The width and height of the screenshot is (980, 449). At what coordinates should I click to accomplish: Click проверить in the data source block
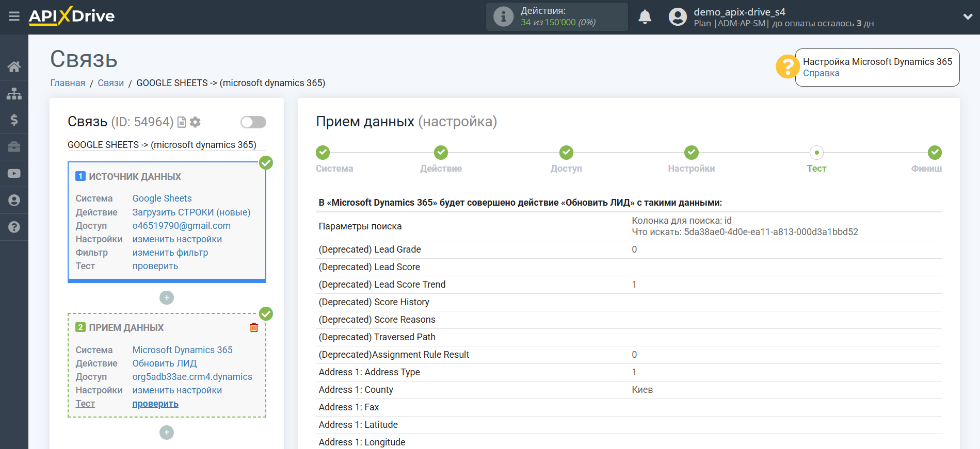155,266
